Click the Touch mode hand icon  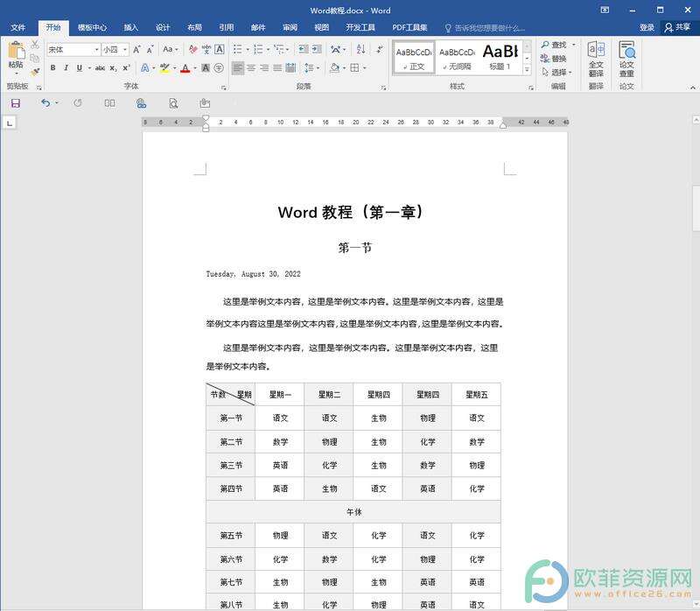205,103
